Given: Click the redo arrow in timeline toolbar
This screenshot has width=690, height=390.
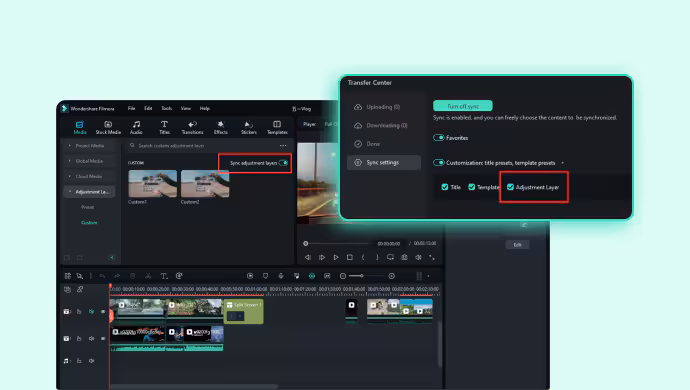Looking at the screenshot, I should (117, 276).
